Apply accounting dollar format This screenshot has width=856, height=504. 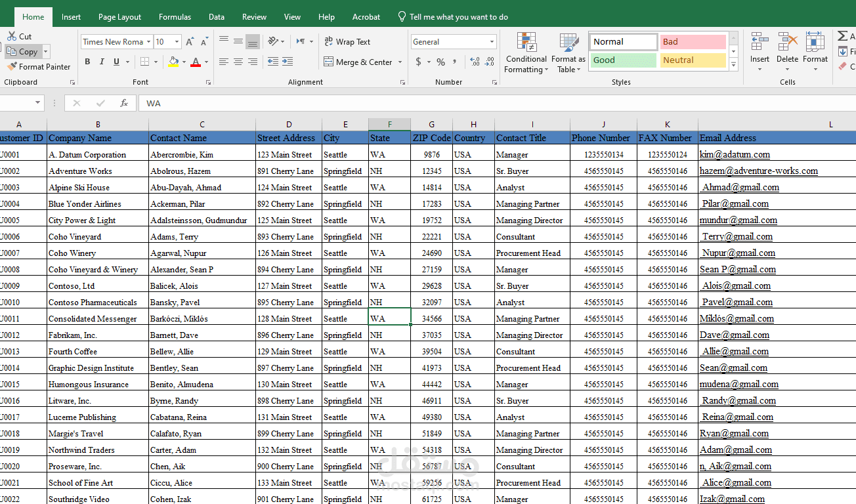(419, 62)
